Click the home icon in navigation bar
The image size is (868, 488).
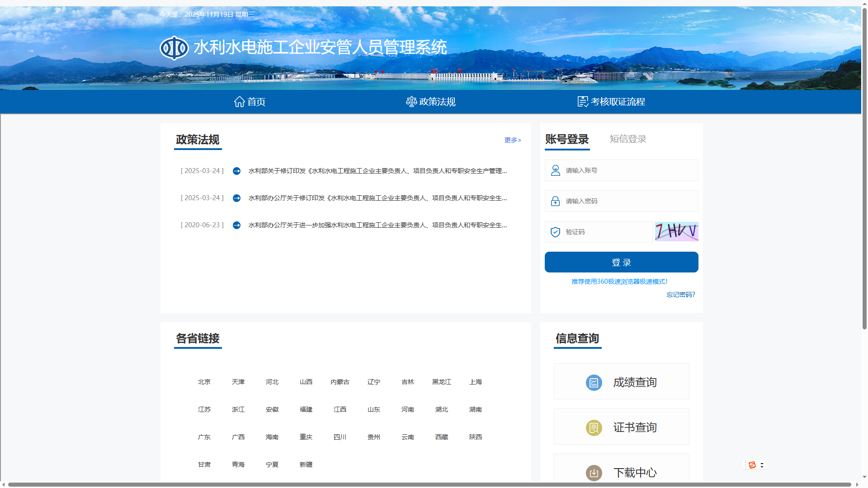pyautogui.click(x=239, y=102)
